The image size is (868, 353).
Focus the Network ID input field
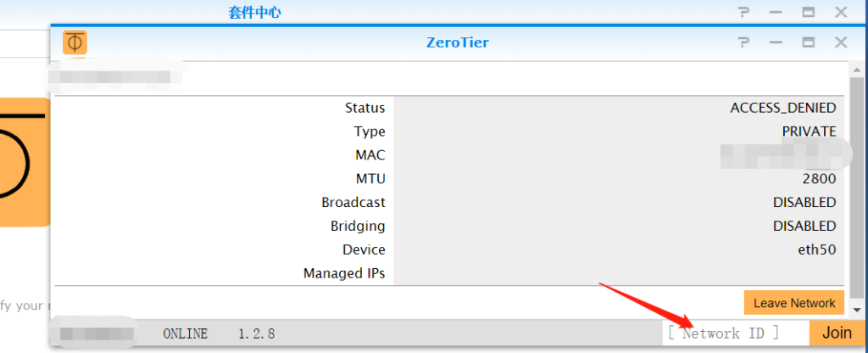point(734,333)
